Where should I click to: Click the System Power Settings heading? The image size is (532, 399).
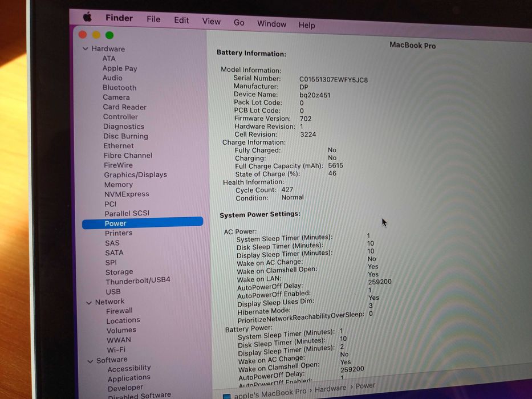260,214
